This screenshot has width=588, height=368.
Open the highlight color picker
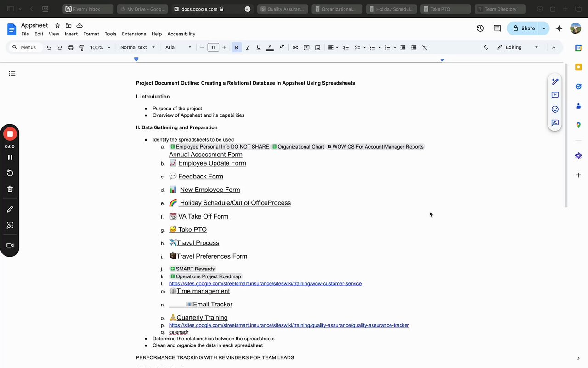pos(282,47)
